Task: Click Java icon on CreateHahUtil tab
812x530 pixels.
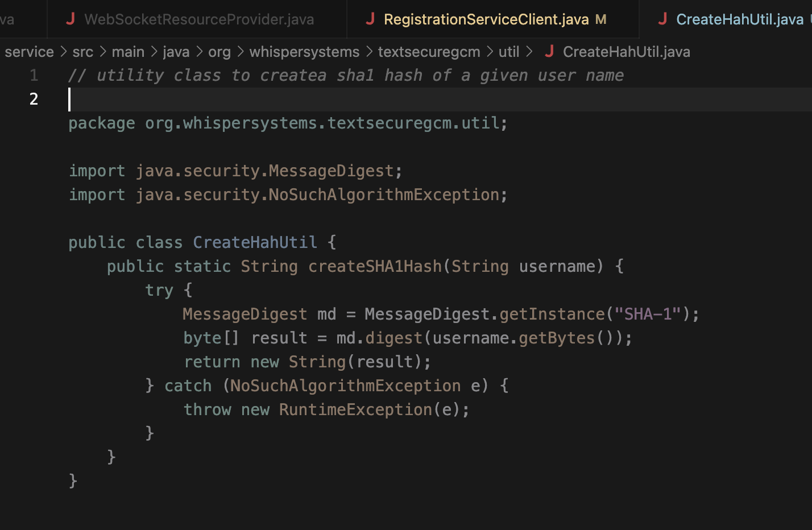Action: tap(662, 19)
